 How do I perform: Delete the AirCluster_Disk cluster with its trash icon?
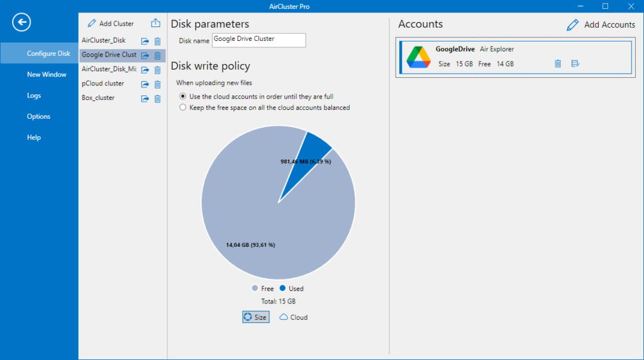coord(157,41)
